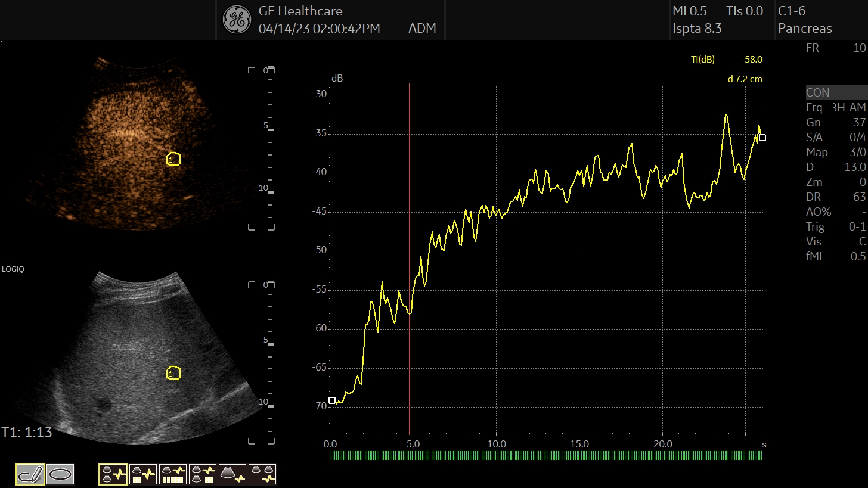
Task: Choose dual image with curve layout
Action: [113, 474]
